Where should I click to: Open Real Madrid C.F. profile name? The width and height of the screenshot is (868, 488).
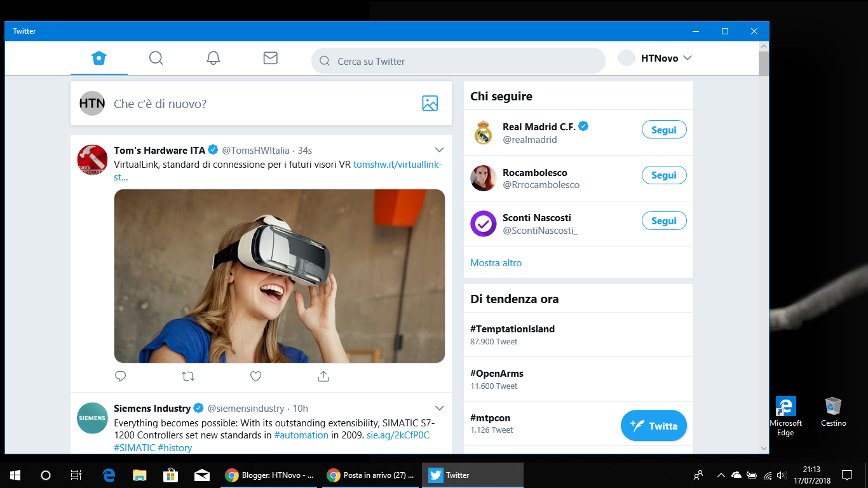tap(539, 127)
